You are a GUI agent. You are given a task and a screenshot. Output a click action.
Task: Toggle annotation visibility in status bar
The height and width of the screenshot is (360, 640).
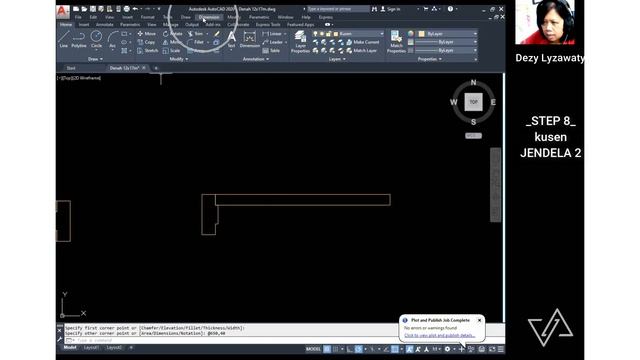[x=409, y=349]
